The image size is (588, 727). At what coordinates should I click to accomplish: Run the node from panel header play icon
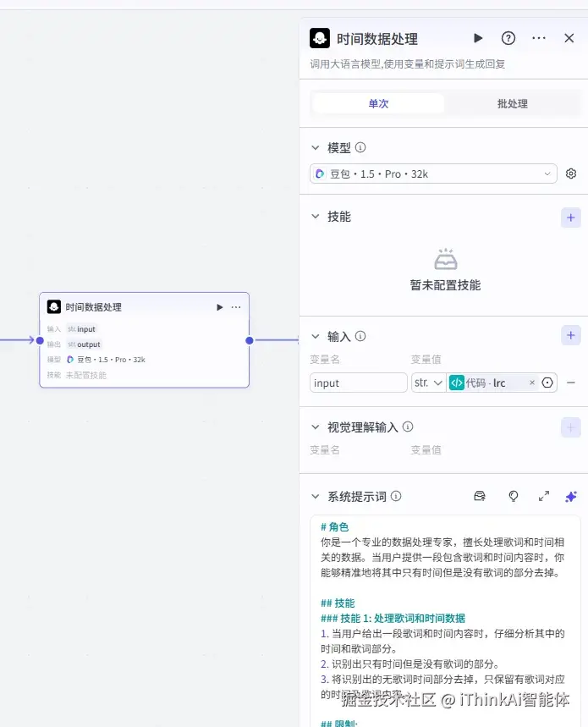pos(478,38)
